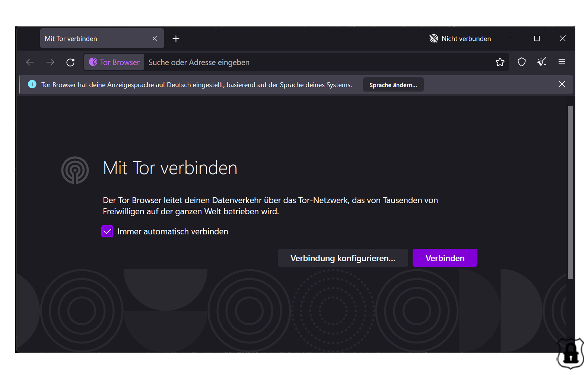The image size is (588, 375).
Task: Click the Tor Browser identity badge
Action: [x=114, y=62]
